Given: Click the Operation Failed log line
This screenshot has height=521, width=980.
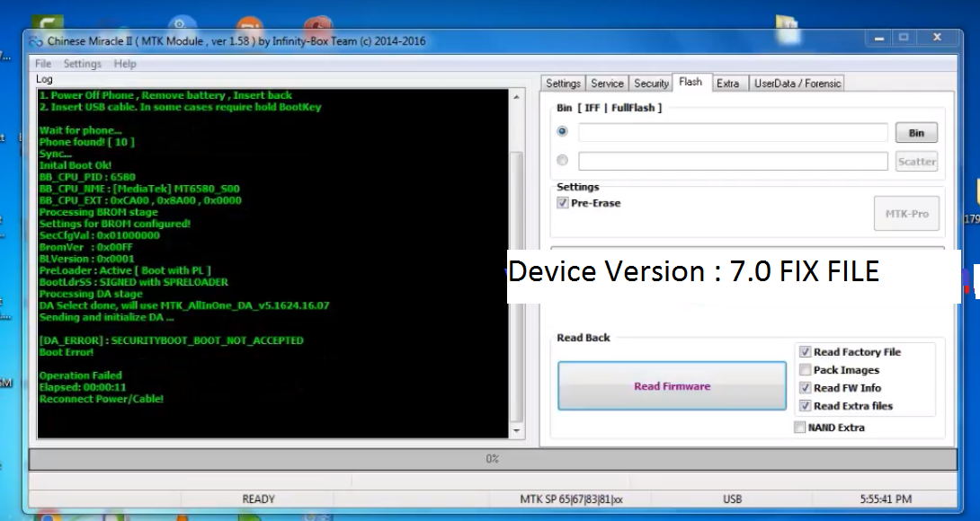Looking at the screenshot, I should pyautogui.click(x=81, y=375).
